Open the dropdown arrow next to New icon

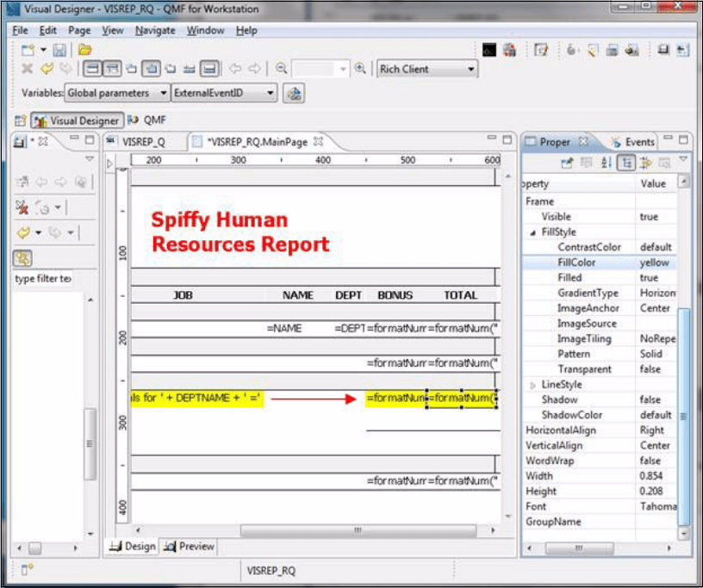(43, 50)
